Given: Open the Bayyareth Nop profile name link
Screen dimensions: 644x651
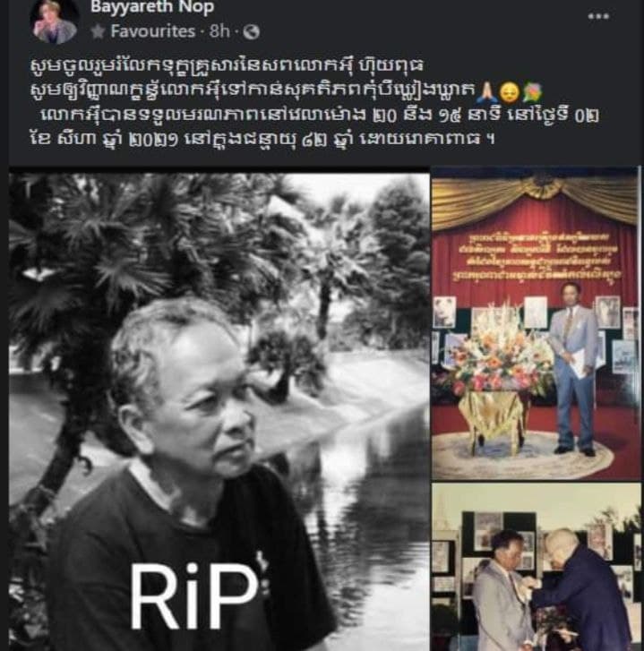Looking at the screenshot, I should (152, 7).
